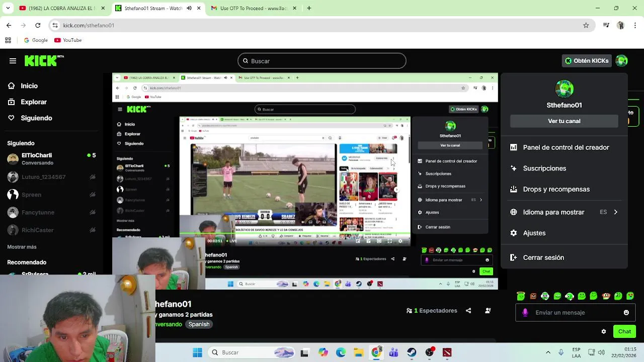Open a new Chrome tab
Viewport: 644px width, 362px height.
pyautogui.click(x=309, y=8)
